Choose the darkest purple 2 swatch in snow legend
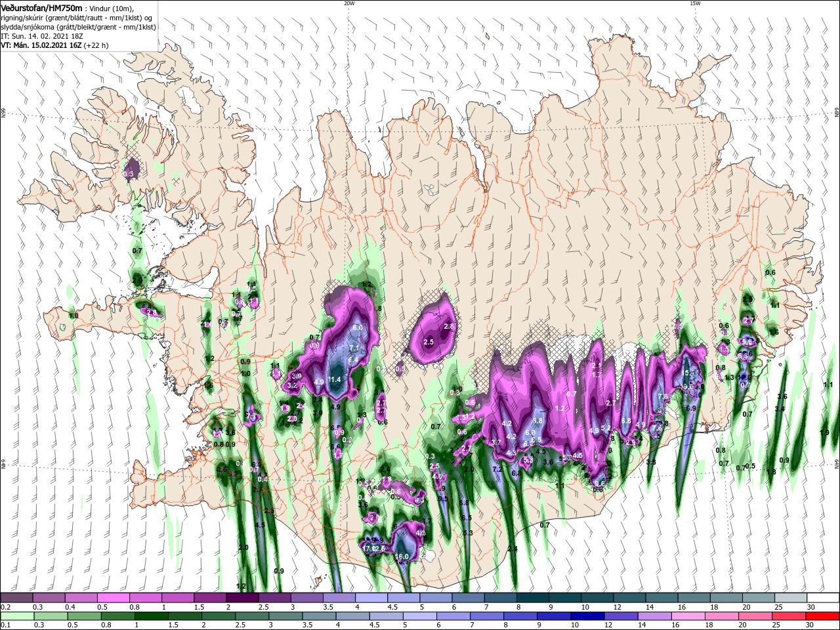The image size is (840, 630). click(x=242, y=598)
